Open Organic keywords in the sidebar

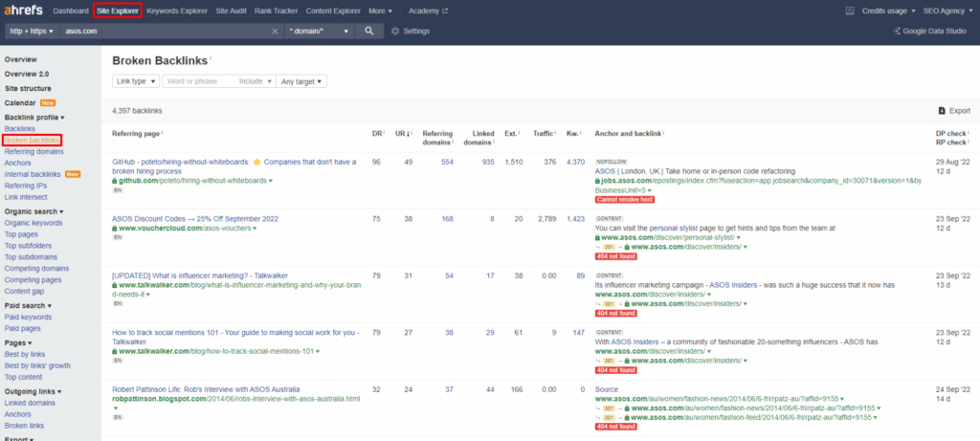point(33,223)
